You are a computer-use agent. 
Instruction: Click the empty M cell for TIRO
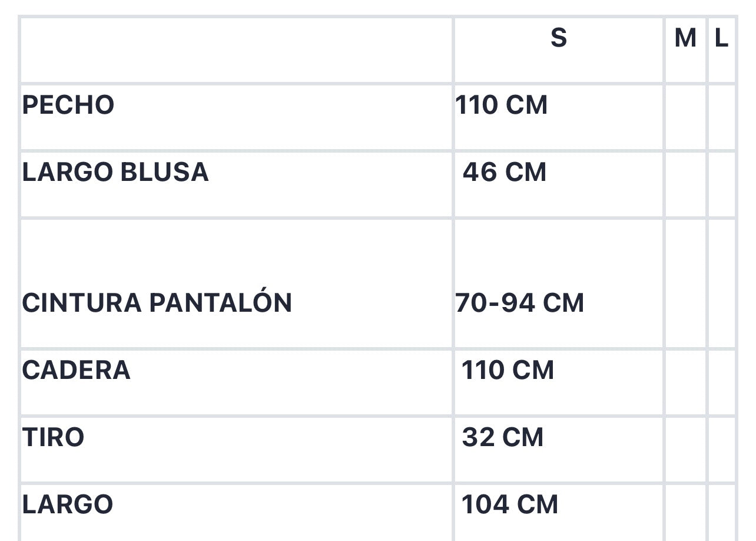[x=685, y=450]
